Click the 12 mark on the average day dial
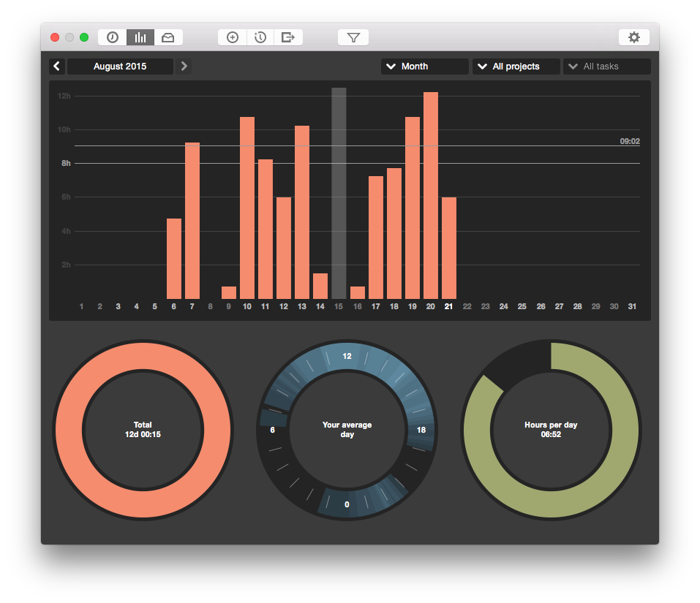 pos(347,356)
